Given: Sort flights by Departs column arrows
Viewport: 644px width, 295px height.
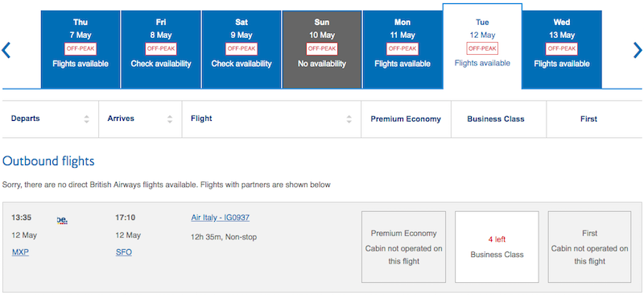Looking at the screenshot, I should pos(86,119).
